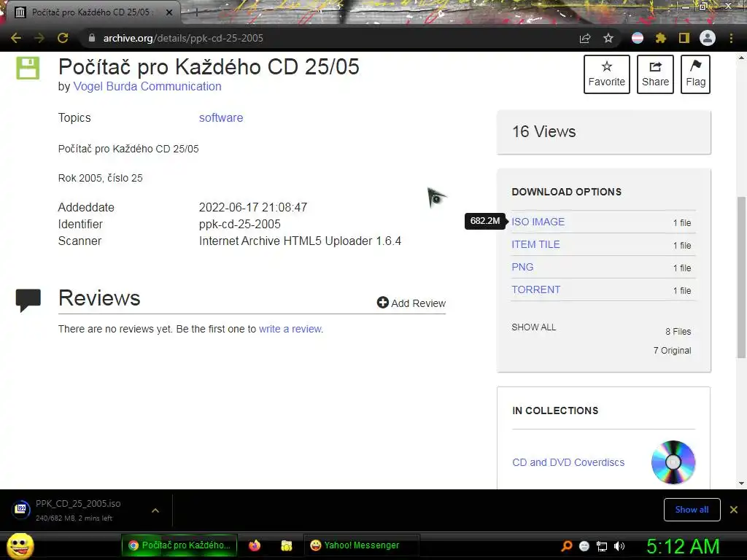Open Firefox from the taskbar

[255, 545]
